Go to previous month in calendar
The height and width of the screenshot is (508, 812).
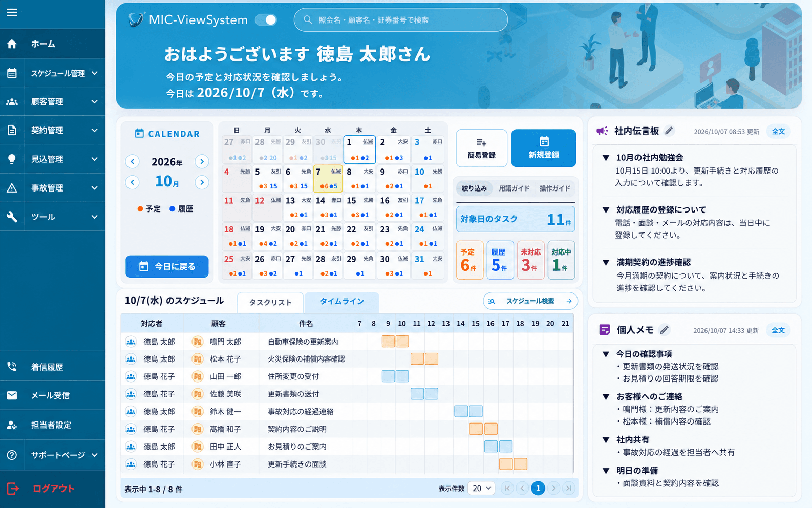click(x=133, y=182)
